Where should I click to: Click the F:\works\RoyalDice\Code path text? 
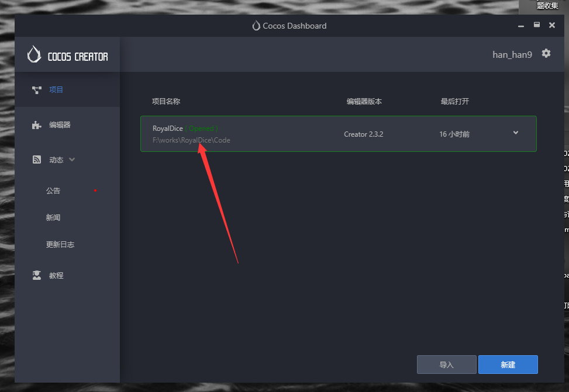tap(191, 140)
